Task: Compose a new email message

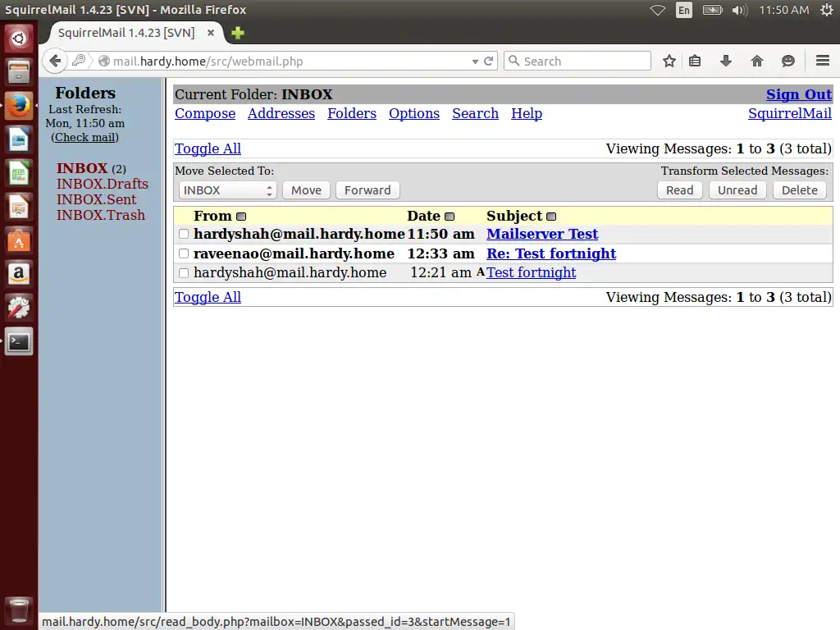Action: point(204,113)
